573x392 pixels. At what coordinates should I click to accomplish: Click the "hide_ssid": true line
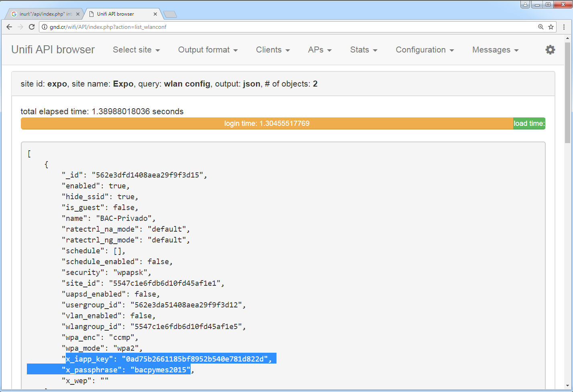coord(100,197)
